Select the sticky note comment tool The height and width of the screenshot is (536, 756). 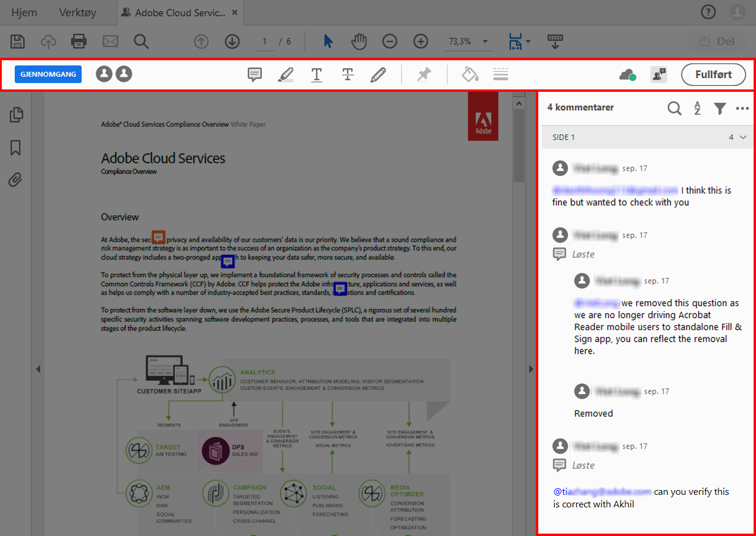click(255, 75)
